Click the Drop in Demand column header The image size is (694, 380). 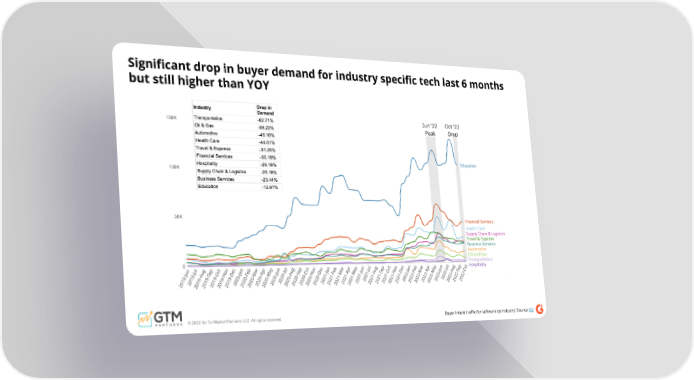click(x=266, y=110)
